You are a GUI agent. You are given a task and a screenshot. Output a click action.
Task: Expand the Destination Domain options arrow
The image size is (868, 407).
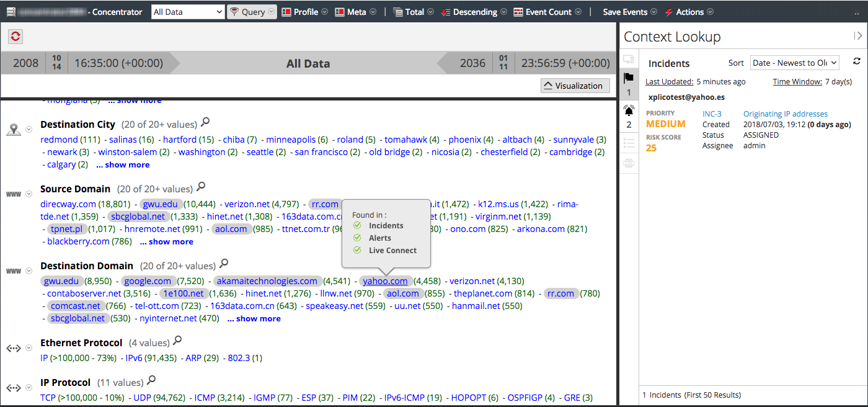29,271
